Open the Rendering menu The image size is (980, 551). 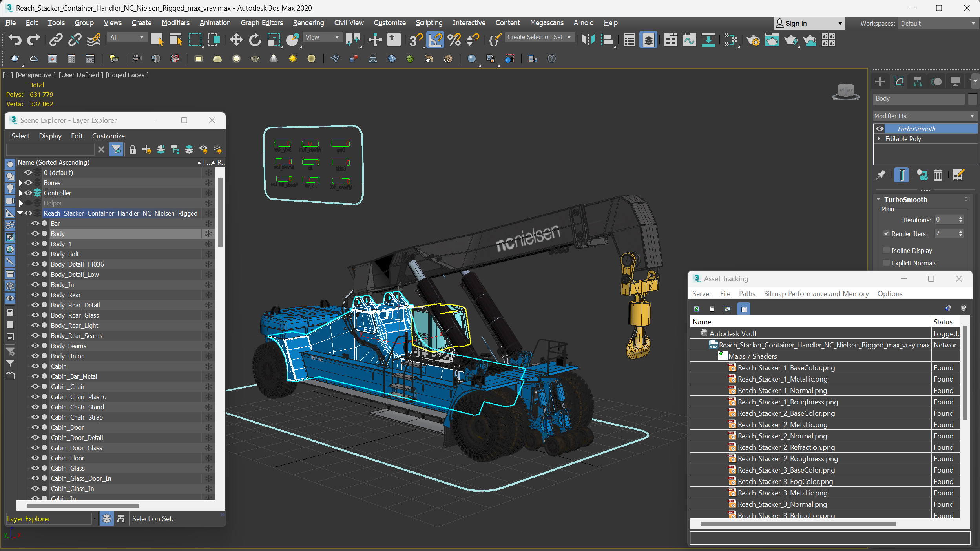308,23
